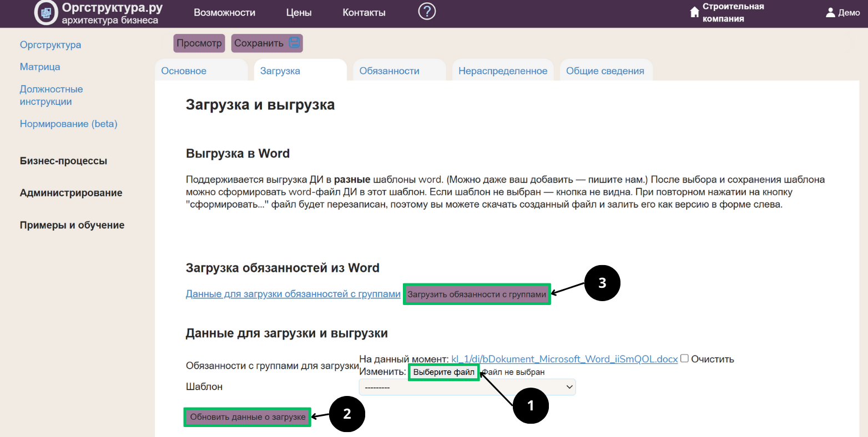Click the Оргструктура.ру site title
This screenshot has height=437, width=868.
[112, 8]
